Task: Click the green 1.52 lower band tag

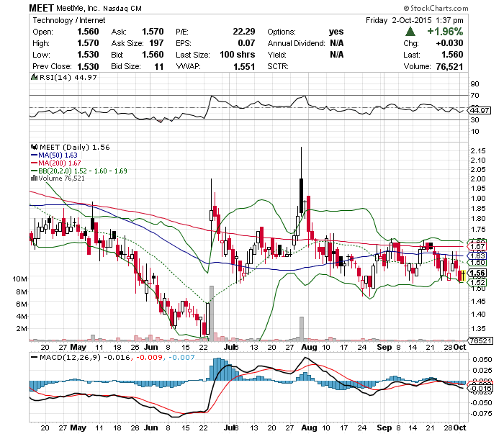Action: tap(477, 282)
